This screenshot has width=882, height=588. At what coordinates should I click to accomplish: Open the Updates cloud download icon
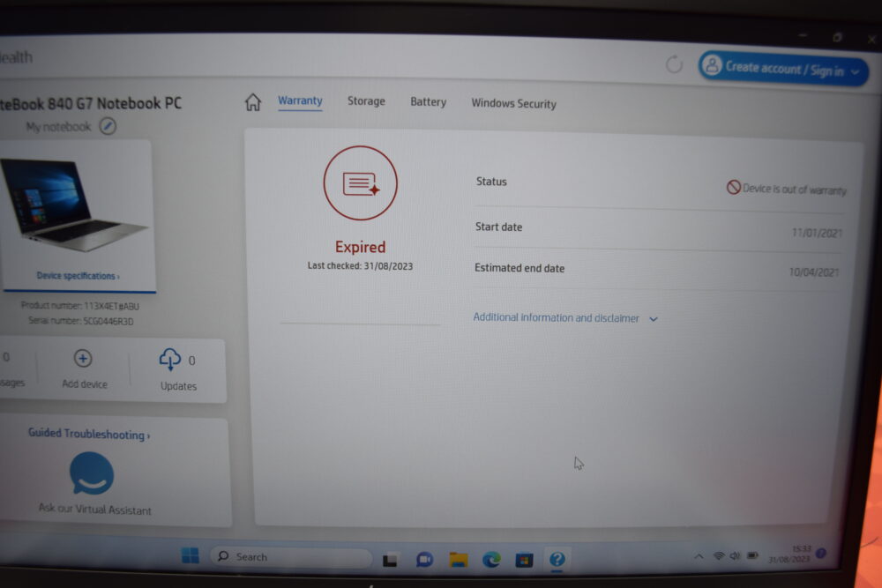click(x=170, y=359)
